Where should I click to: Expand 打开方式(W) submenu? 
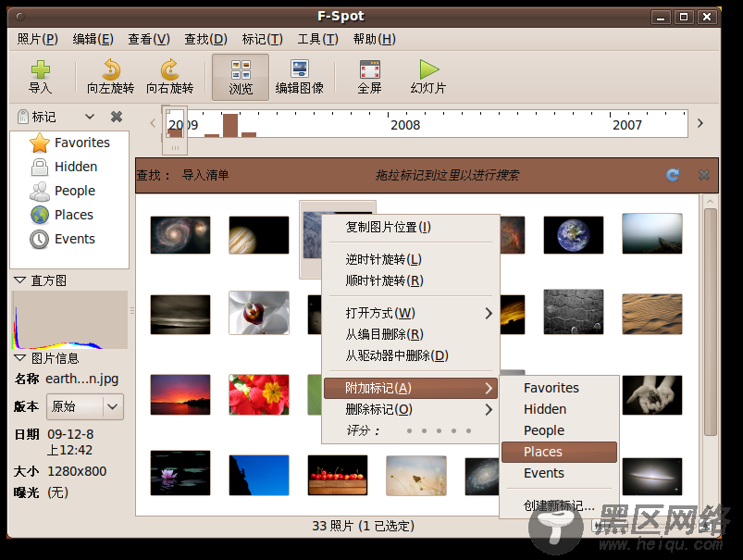click(410, 313)
